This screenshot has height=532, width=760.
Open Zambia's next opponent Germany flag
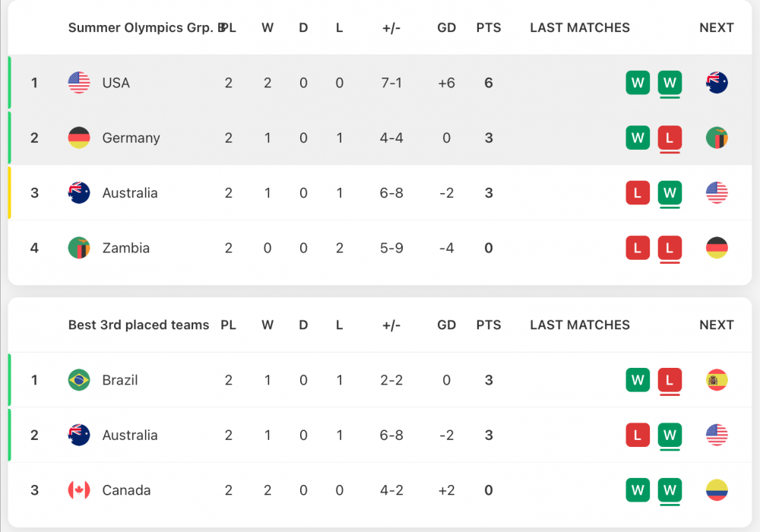tap(717, 248)
